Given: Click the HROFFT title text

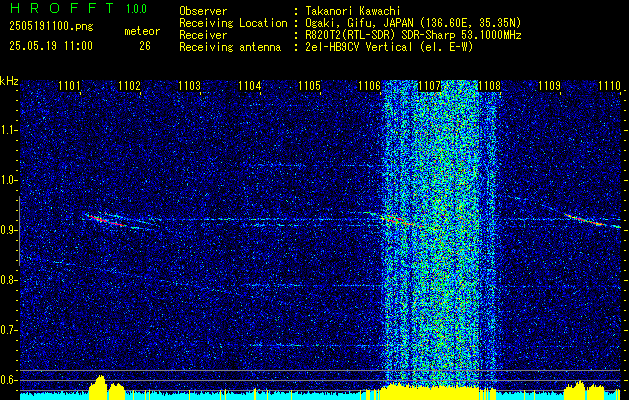Looking at the screenshot, I should tap(62, 8).
